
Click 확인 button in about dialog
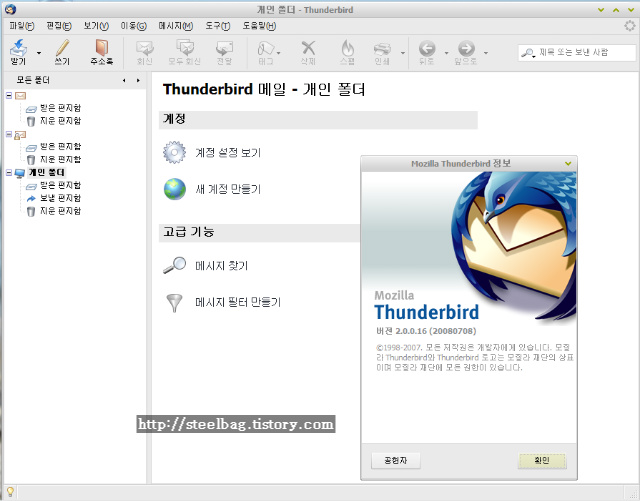click(x=542, y=461)
